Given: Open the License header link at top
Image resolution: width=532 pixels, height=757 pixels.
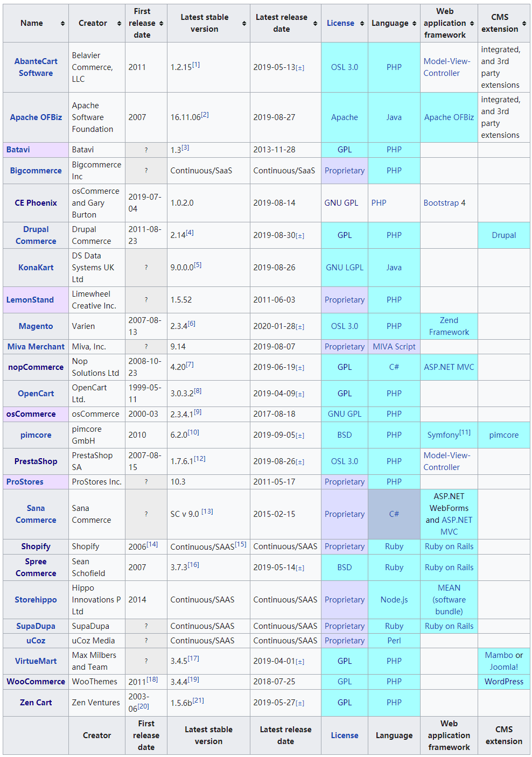Looking at the screenshot, I should click(x=340, y=23).
